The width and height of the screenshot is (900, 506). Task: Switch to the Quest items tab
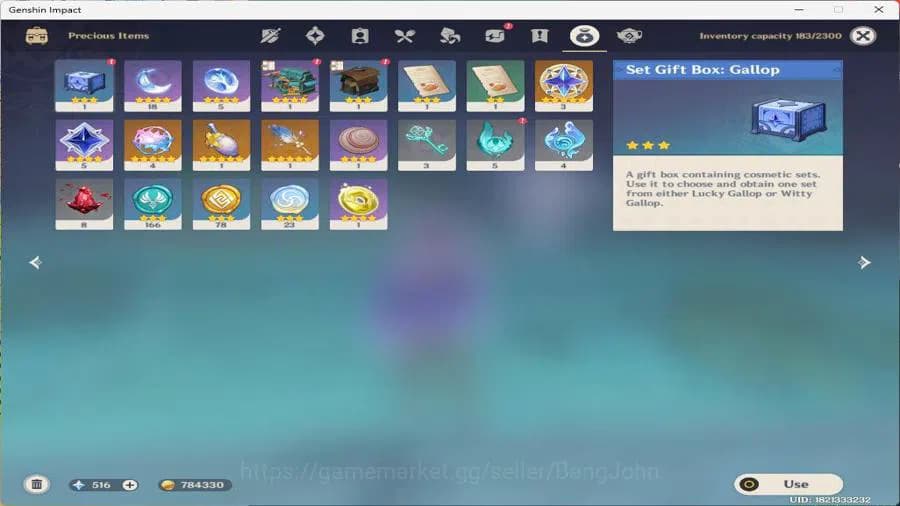(540, 36)
